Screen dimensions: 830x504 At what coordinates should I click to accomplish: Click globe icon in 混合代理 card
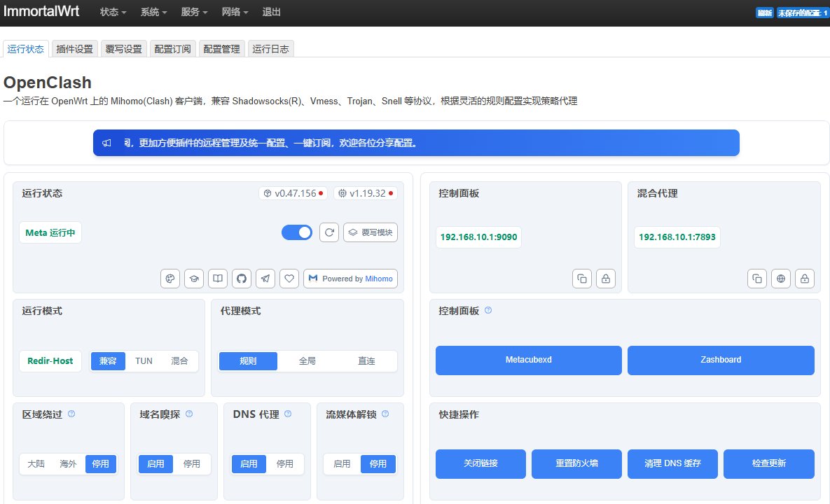click(781, 279)
